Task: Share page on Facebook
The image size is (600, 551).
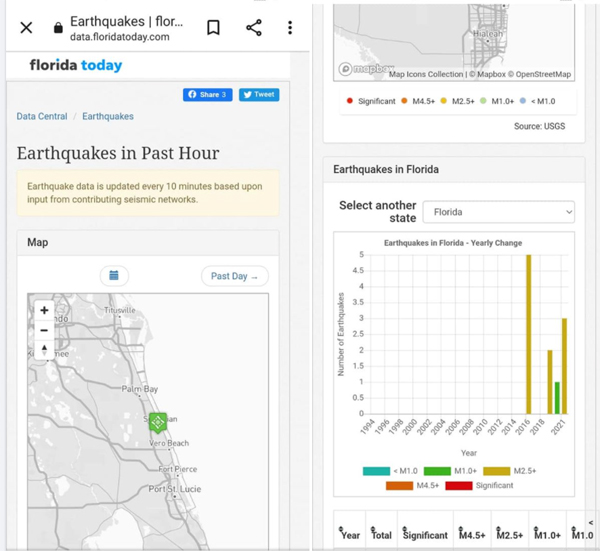Action: (x=207, y=95)
